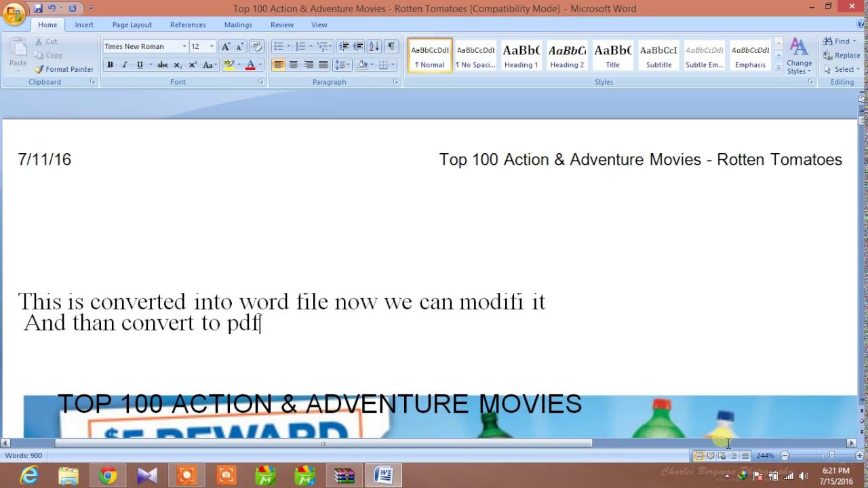Click the Format Painter button
The image size is (868, 488).
pos(64,69)
